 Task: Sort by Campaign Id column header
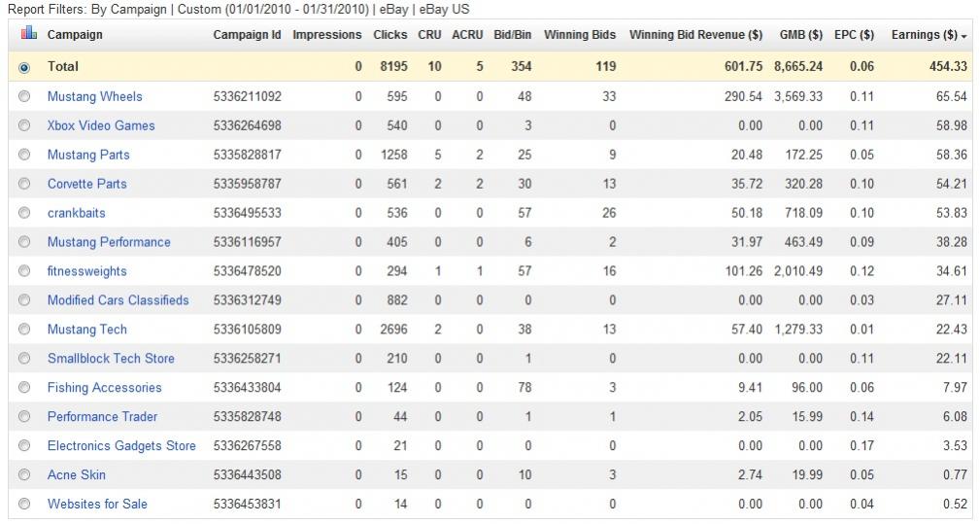[248, 35]
